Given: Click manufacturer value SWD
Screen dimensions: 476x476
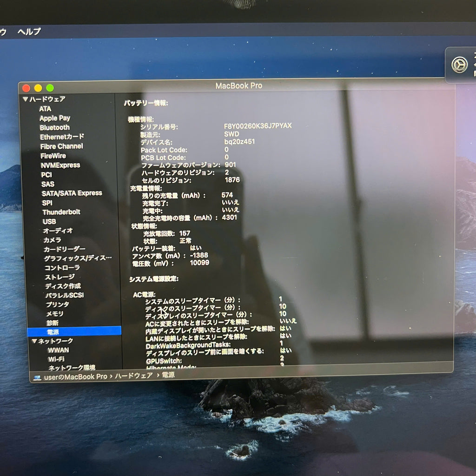Looking at the screenshot, I should point(231,134).
